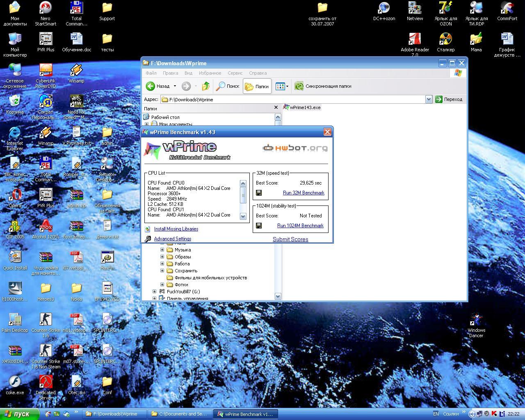Viewport: 525px width, 420px height.
Task: Toggle the Папки folders pane button
Action: pos(257,86)
